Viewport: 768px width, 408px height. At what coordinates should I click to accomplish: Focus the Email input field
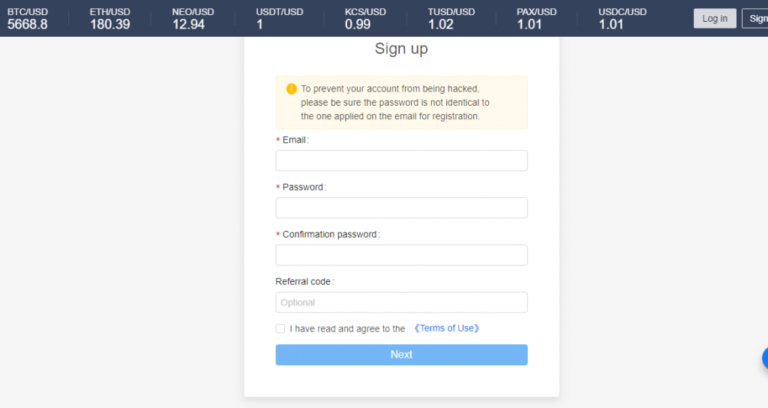(x=402, y=161)
